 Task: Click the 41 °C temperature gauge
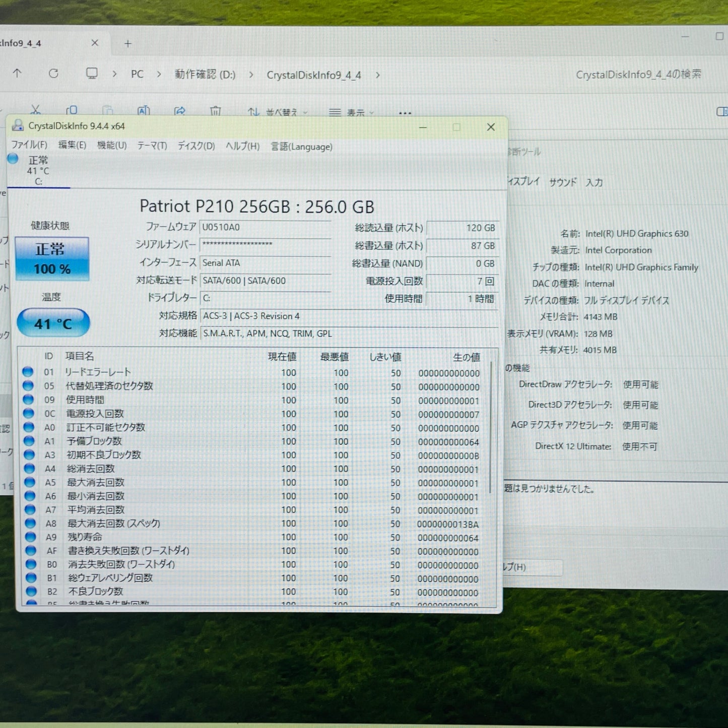[53, 322]
